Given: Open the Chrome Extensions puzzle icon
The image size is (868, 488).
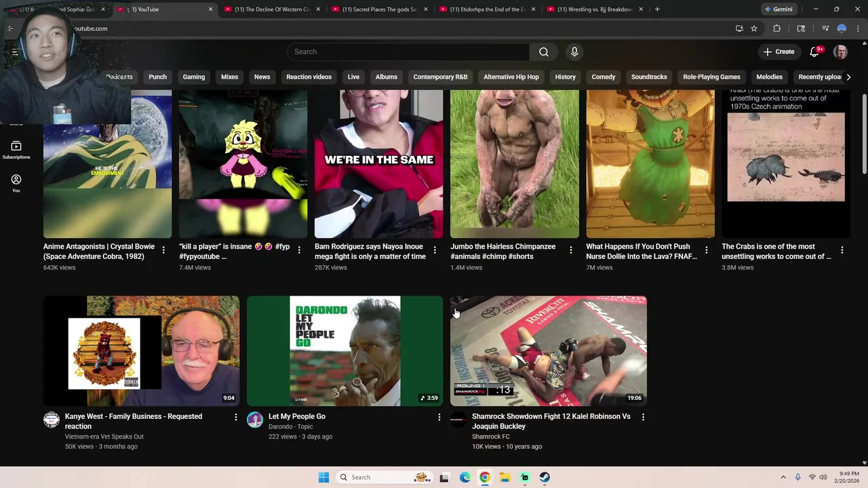Looking at the screenshot, I should click(777, 28).
